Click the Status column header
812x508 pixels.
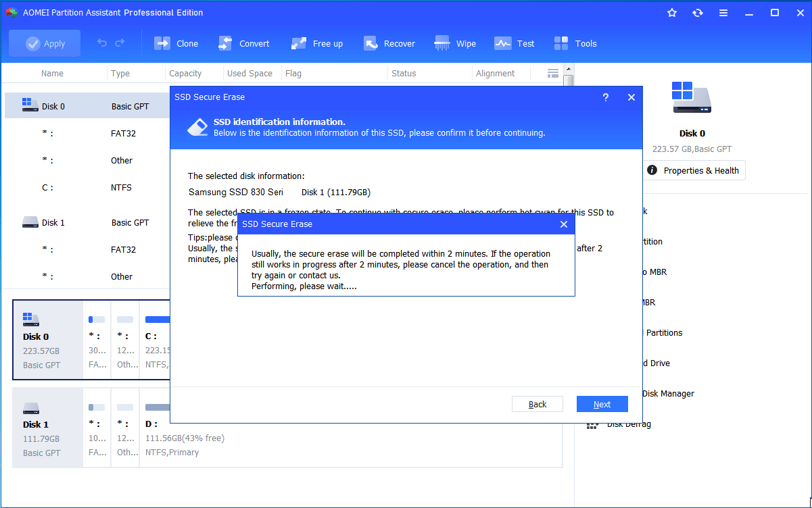404,74
